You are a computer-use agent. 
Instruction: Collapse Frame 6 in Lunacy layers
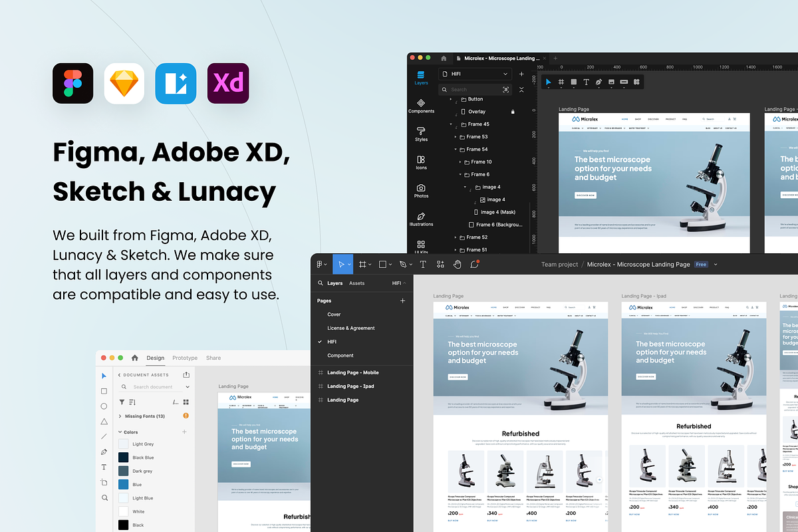click(461, 174)
